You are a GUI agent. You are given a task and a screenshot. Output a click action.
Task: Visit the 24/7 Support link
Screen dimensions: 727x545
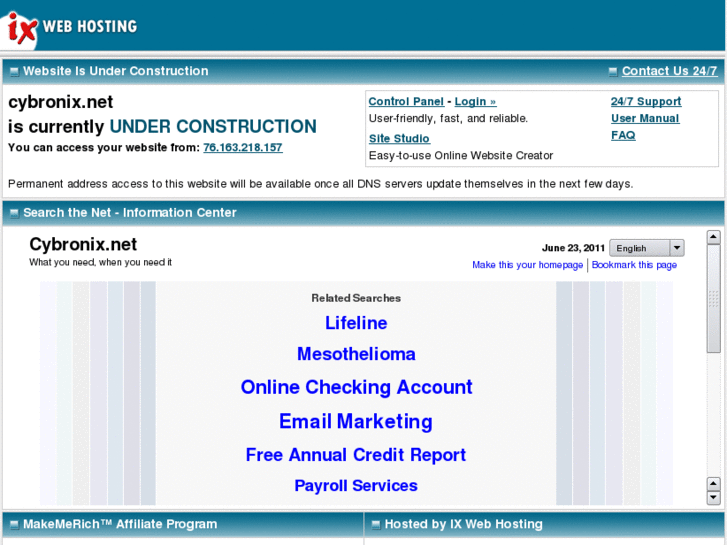646,102
